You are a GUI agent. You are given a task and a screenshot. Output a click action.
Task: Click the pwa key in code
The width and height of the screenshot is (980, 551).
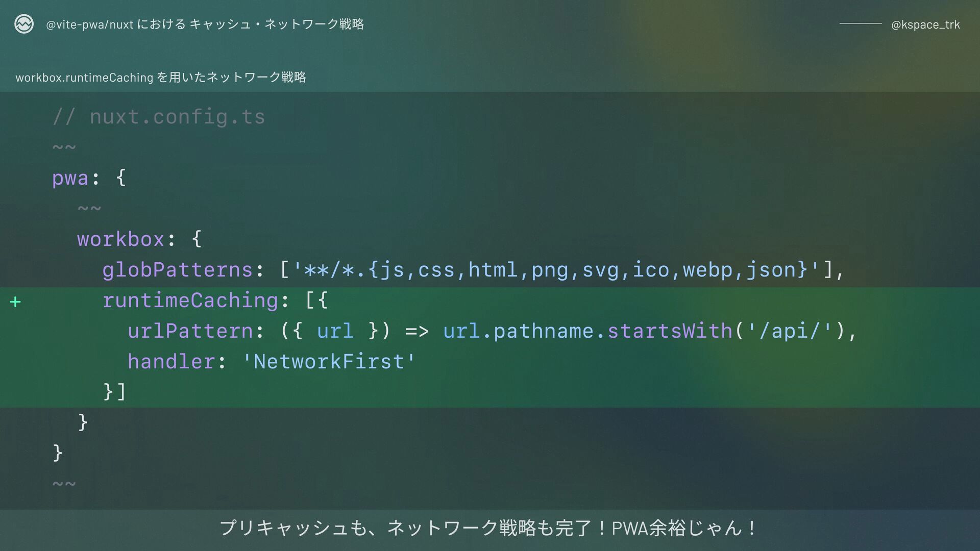point(70,179)
